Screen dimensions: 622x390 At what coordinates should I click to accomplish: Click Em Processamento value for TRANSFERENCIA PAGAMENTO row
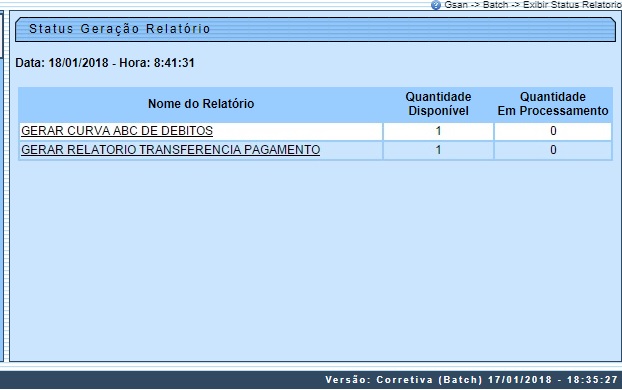point(553,150)
